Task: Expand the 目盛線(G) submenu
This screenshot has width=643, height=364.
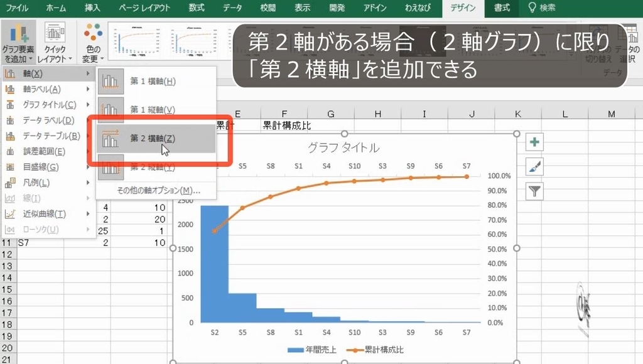Action: coord(48,167)
